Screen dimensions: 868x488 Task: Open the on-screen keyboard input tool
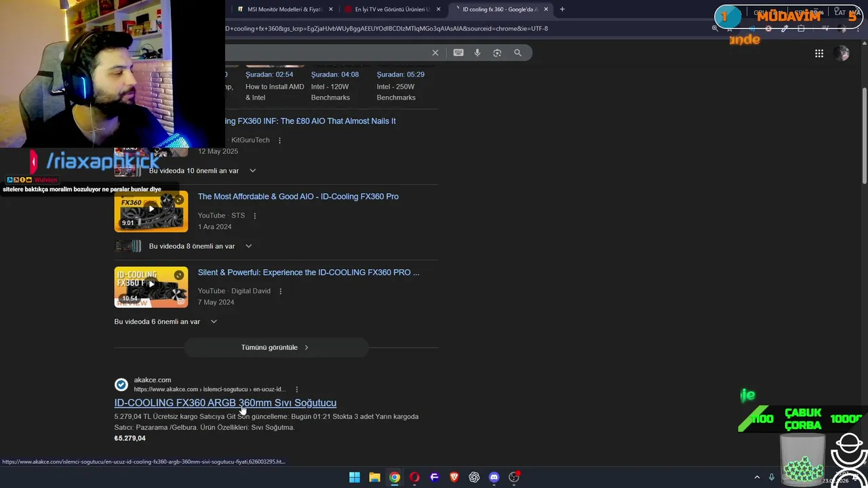[x=458, y=53]
